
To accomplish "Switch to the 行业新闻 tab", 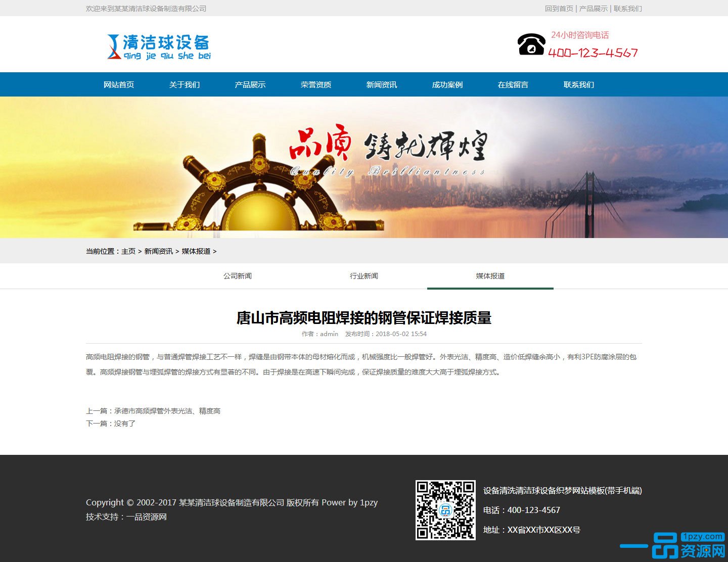I will click(x=364, y=276).
